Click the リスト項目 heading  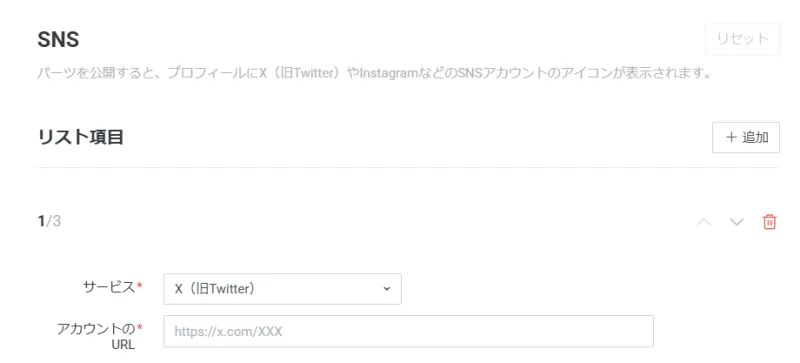pos(80,137)
